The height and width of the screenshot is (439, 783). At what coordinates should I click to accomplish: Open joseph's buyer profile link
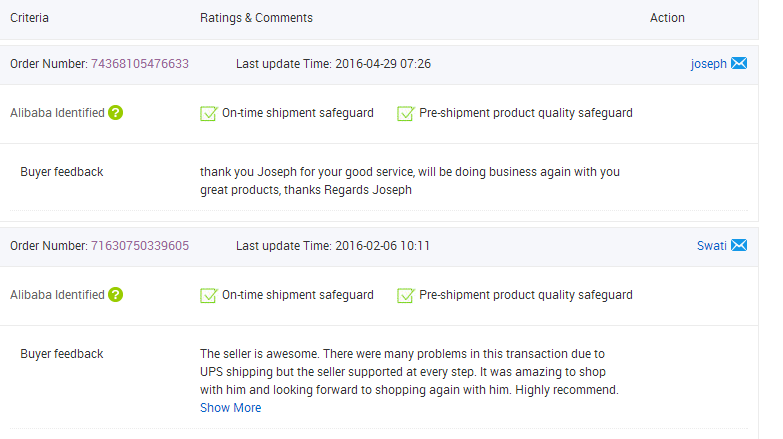709,64
